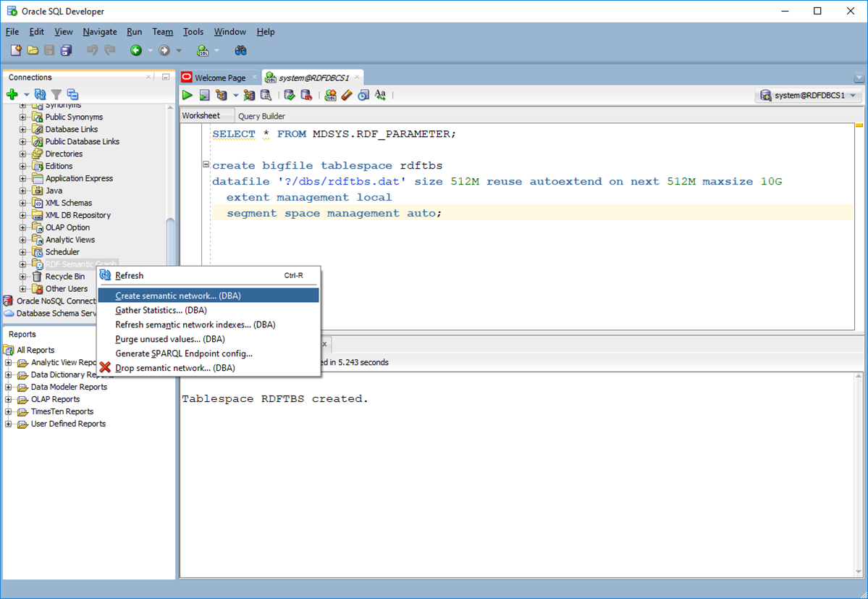Screen dimensions: 868x599
Task: Expand the Recycle Bin node
Action: coord(22,276)
